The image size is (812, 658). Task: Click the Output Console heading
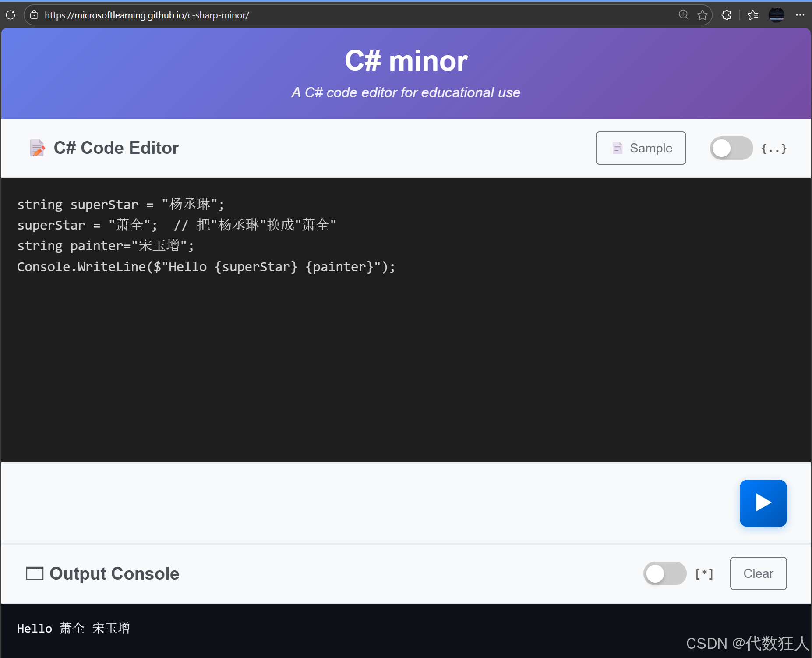tap(114, 573)
